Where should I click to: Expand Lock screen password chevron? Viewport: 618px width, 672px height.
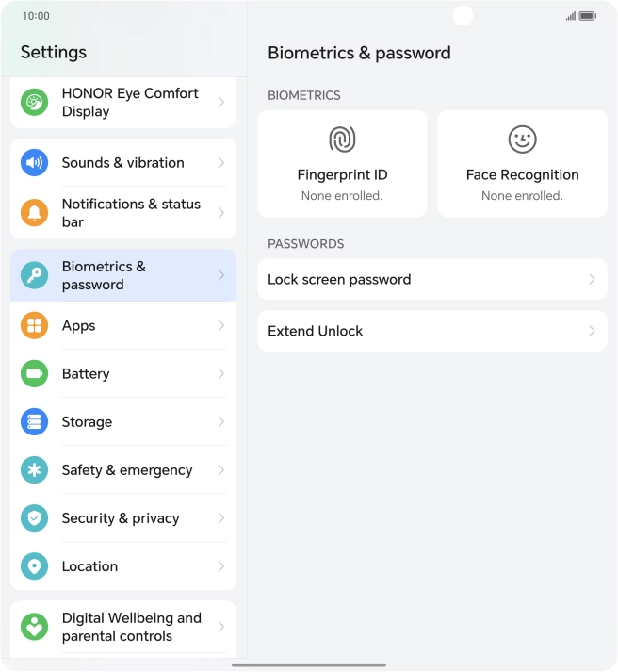(x=592, y=279)
